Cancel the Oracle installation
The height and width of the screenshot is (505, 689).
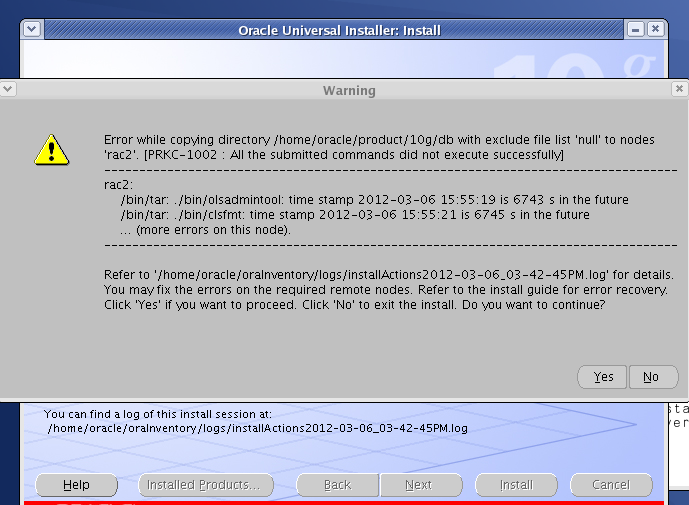[611, 485]
